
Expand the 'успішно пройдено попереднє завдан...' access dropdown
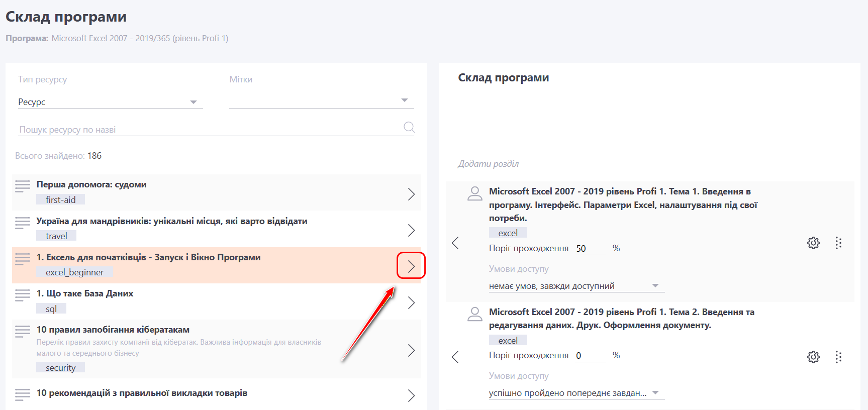576,393
